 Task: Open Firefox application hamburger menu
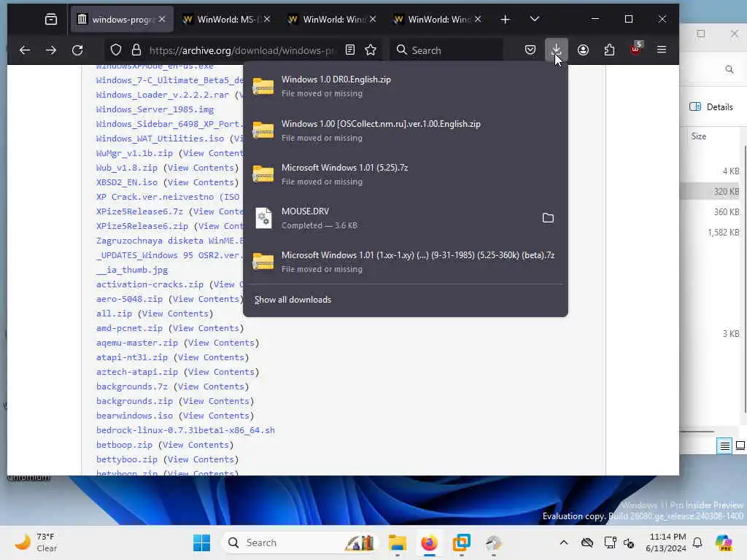662,50
